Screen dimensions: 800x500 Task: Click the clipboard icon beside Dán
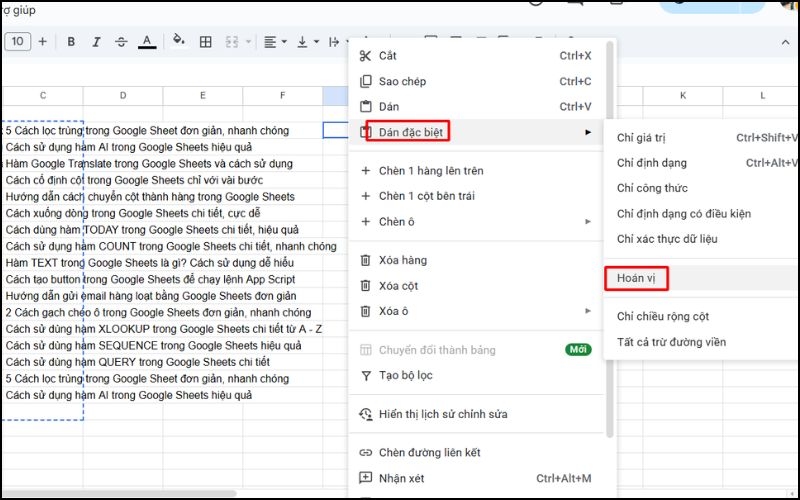point(365,107)
